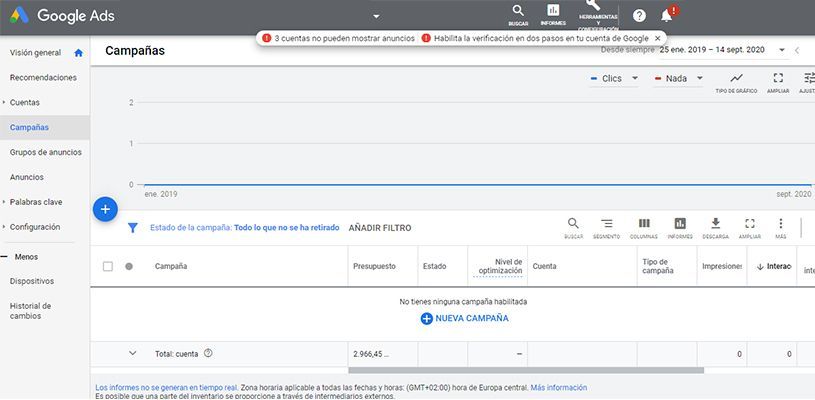Open the account selector dropdown arrow in header
The image size is (815, 400).
click(376, 16)
